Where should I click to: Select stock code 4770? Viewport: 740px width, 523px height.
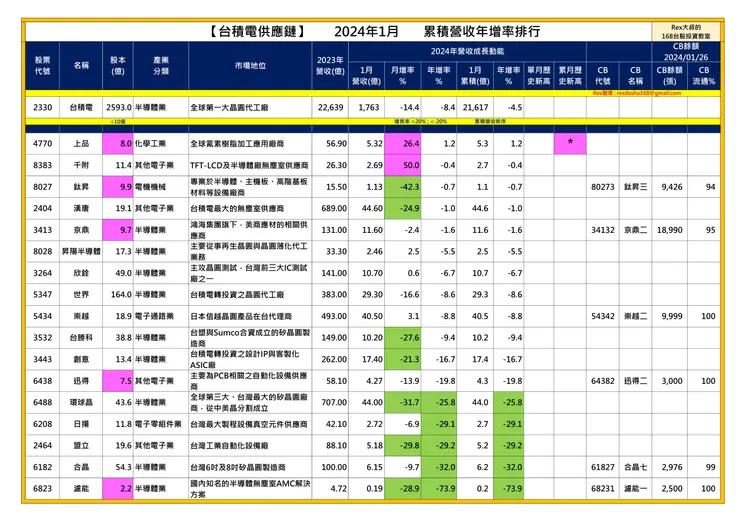pyautogui.click(x=42, y=143)
